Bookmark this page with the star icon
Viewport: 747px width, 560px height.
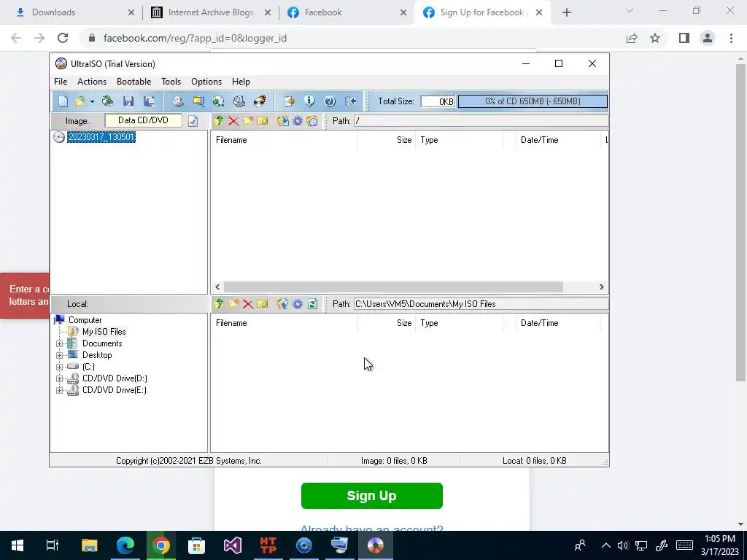tap(655, 38)
